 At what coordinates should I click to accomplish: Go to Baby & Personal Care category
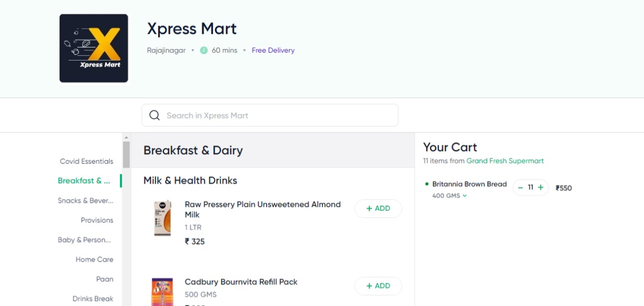pyautogui.click(x=85, y=240)
